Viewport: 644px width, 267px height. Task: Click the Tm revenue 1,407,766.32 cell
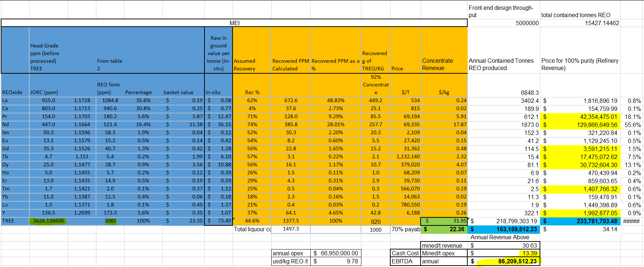(x=580, y=189)
